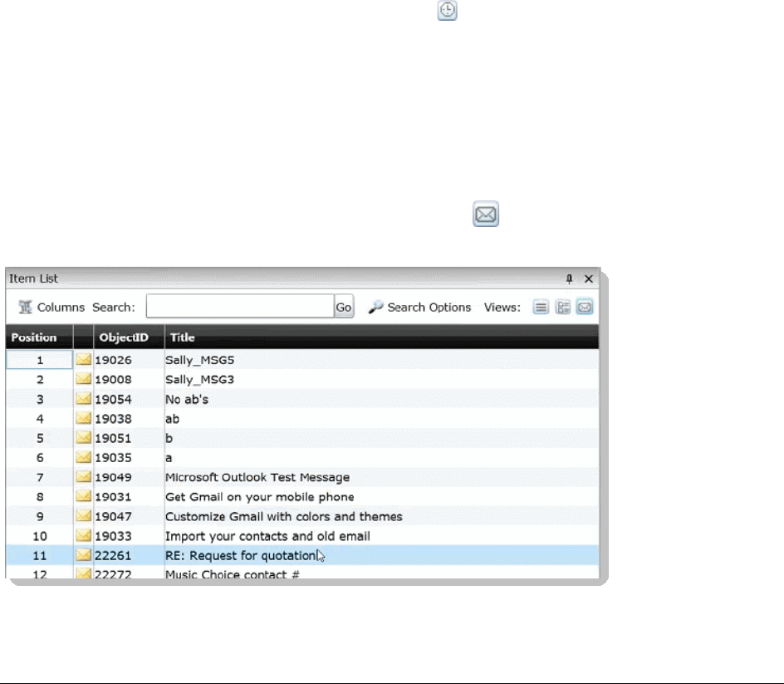Pin the Item List panel
The width and height of the screenshot is (784, 684).
(x=569, y=278)
